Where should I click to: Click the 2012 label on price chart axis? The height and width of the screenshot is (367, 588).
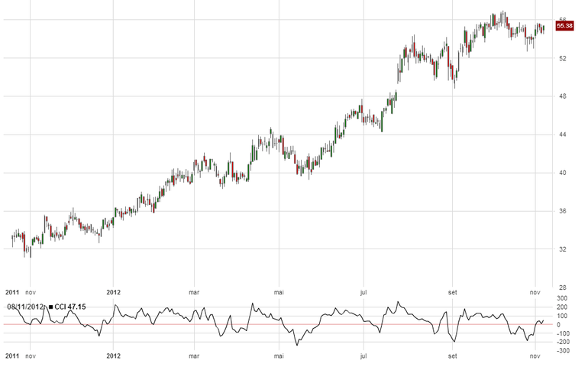114,291
